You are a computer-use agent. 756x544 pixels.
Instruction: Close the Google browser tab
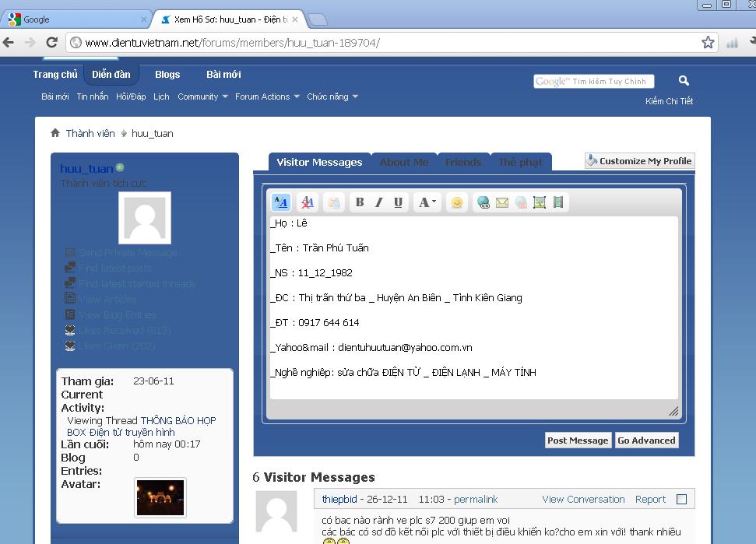(144, 19)
